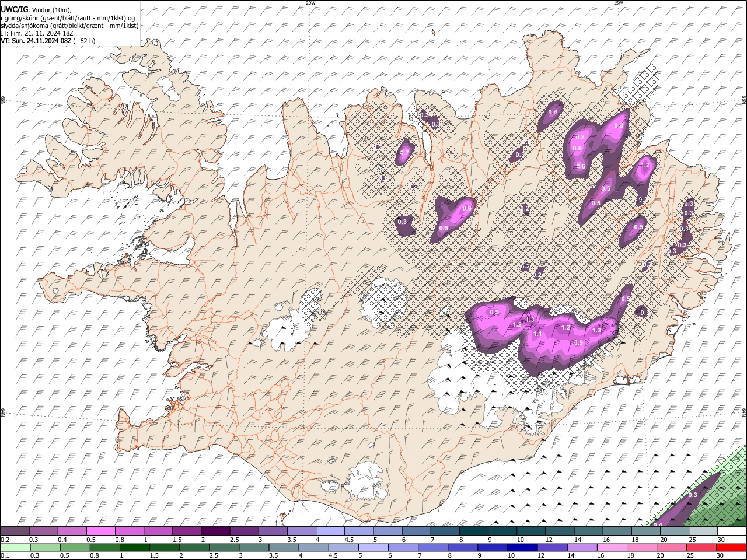The height and width of the screenshot is (560, 747).
Task: Click the snow legend swatch labeled 0.2
Action: point(15,531)
